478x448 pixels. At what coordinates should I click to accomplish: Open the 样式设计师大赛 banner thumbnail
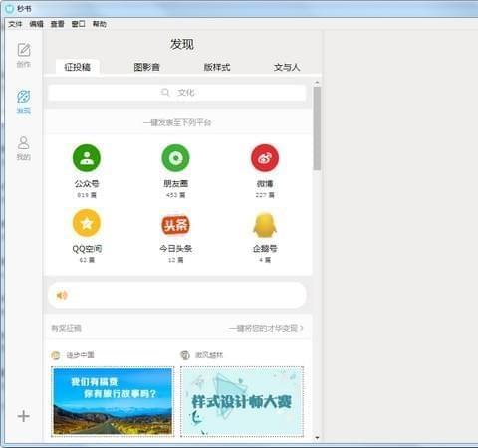[242, 401]
